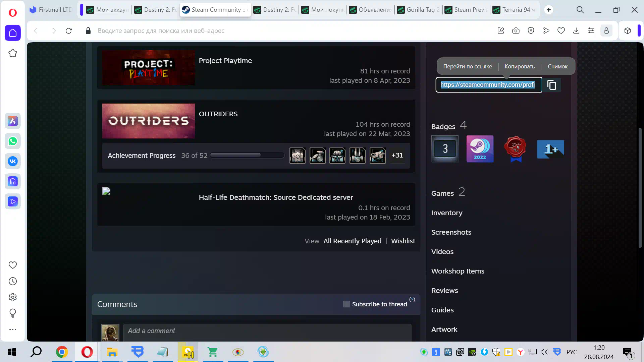Switch to the Steam Community tab
This screenshot has height=362, width=644.
[x=215, y=10]
